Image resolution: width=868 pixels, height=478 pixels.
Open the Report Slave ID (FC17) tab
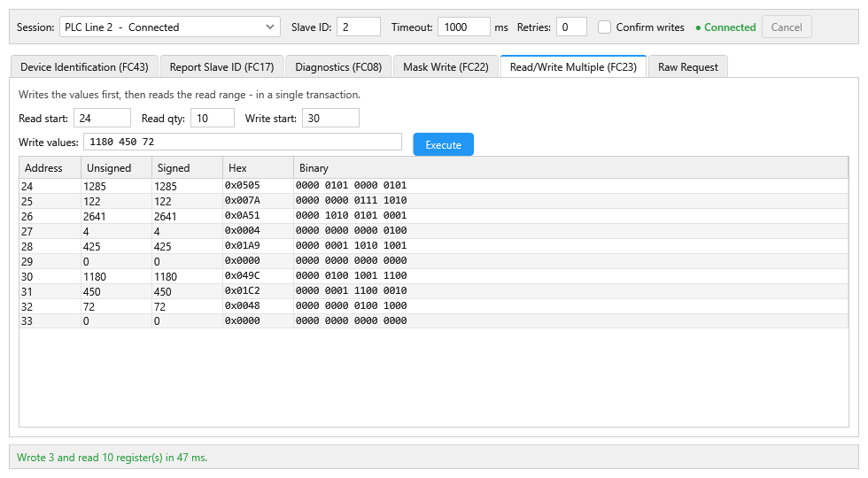pos(221,67)
